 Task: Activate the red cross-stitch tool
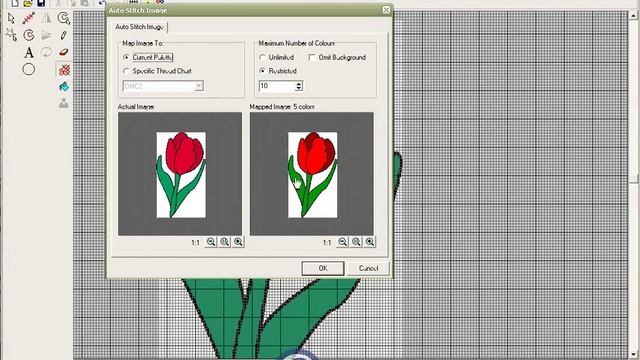pyautogui.click(x=64, y=70)
